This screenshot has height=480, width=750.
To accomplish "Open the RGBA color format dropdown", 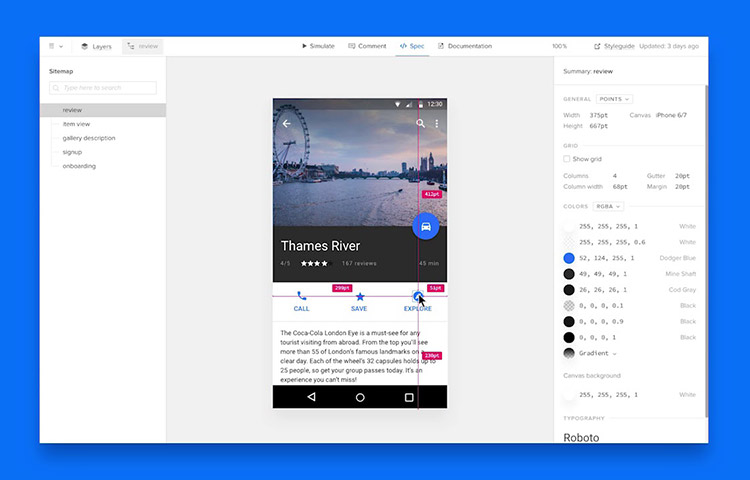I will (x=608, y=207).
